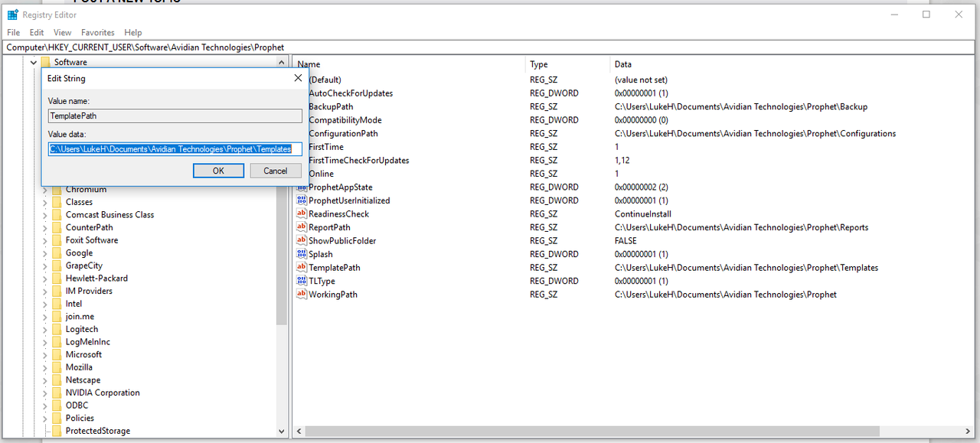980x443 pixels.
Task: Open the File menu
Action: (14, 33)
